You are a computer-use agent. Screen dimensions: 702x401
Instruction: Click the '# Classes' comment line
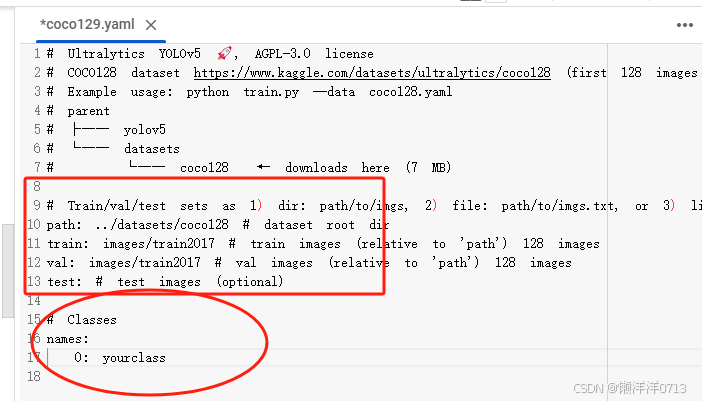(81, 320)
